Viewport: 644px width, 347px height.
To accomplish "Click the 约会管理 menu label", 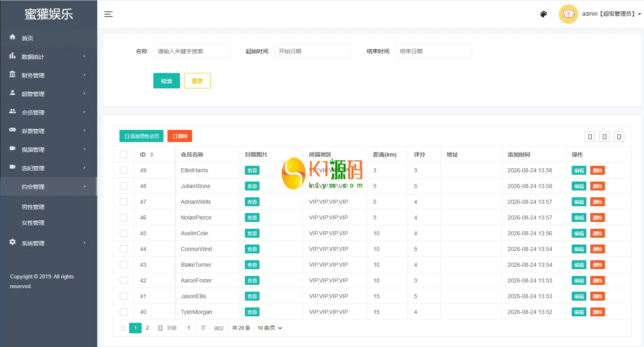I will click(33, 187).
